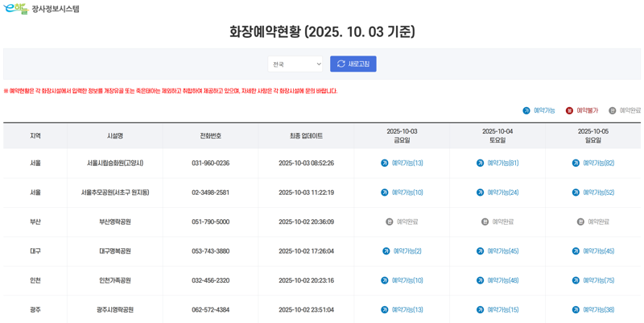Screen dimensions: 644x323
Task: Click the red 예약불가 legend icon
Action: (569, 110)
